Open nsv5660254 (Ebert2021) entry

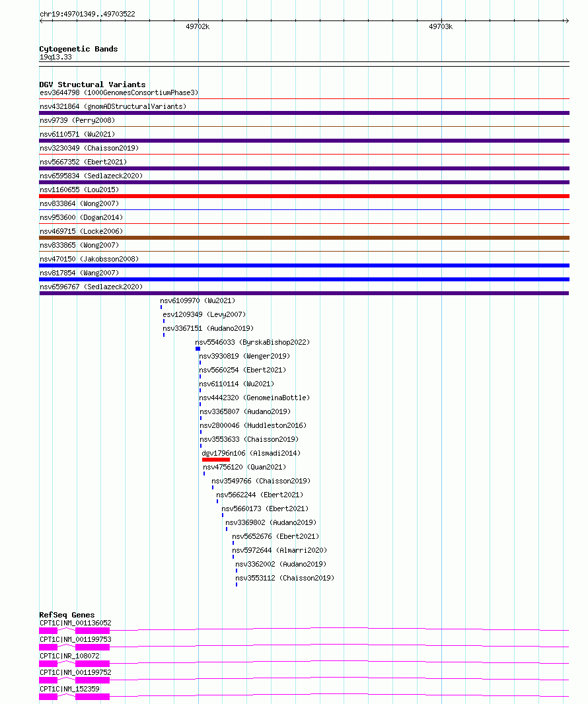(x=242, y=370)
